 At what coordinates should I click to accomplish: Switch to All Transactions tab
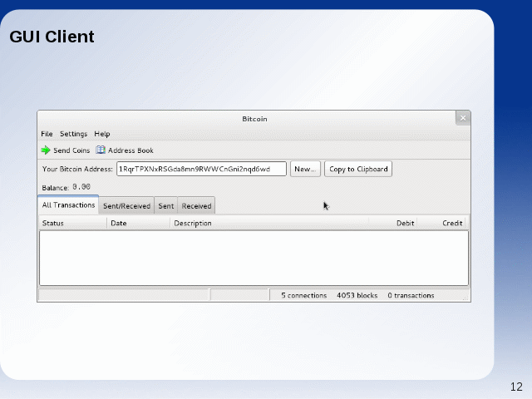(68, 205)
